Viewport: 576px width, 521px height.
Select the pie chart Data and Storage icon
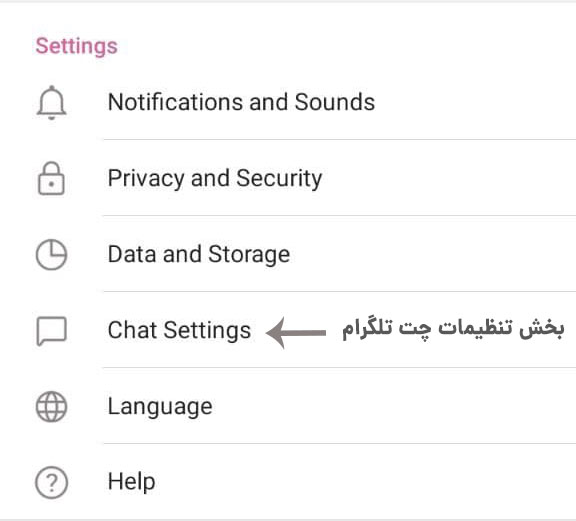51,255
